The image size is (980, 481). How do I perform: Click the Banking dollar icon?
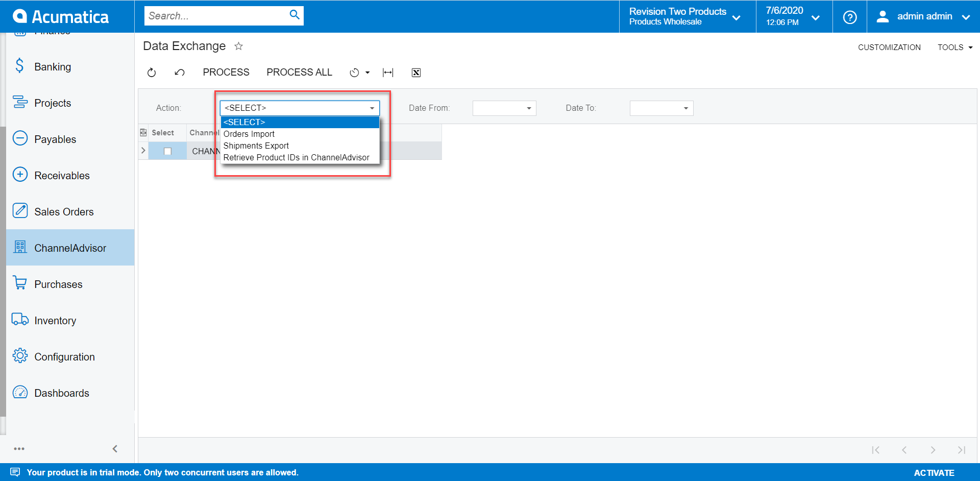point(19,66)
